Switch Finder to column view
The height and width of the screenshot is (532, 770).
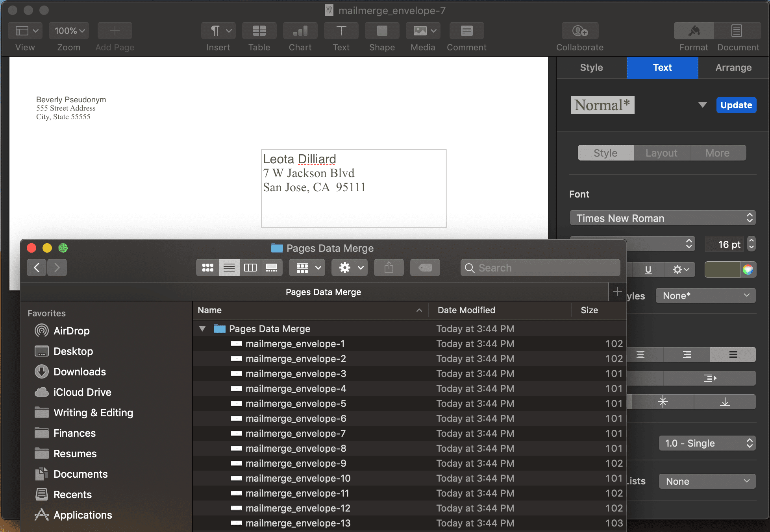pyautogui.click(x=250, y=268)
